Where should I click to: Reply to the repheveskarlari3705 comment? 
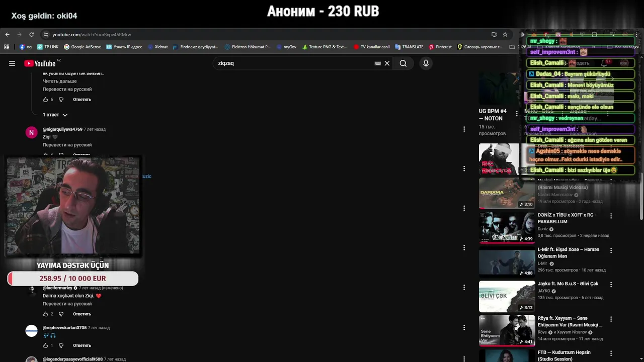point(82,346)
